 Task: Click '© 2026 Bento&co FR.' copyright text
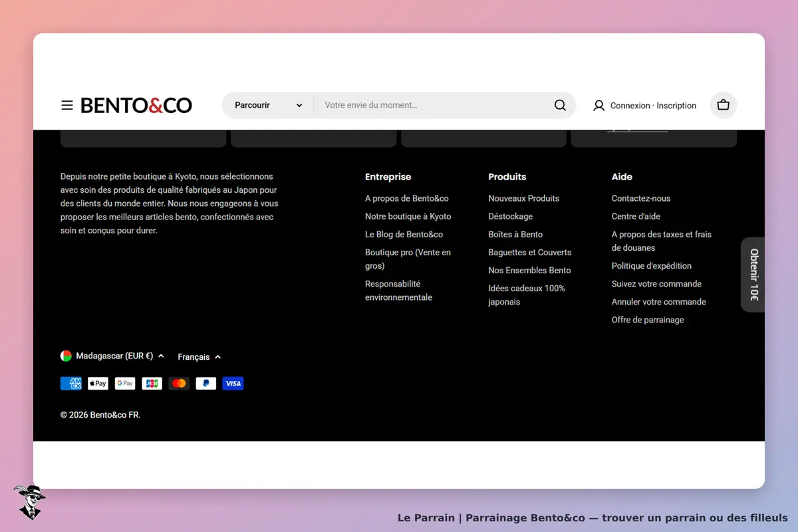click(100, 415)
